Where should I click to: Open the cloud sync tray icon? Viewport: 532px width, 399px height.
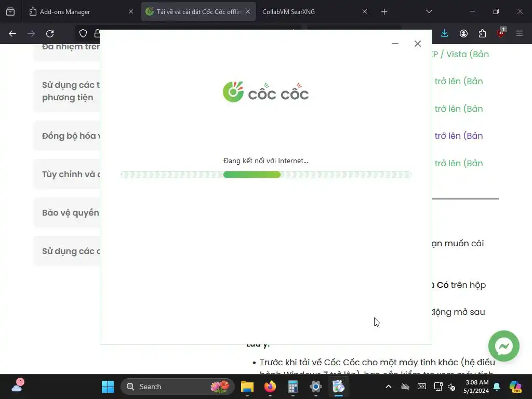click(405, 387)
